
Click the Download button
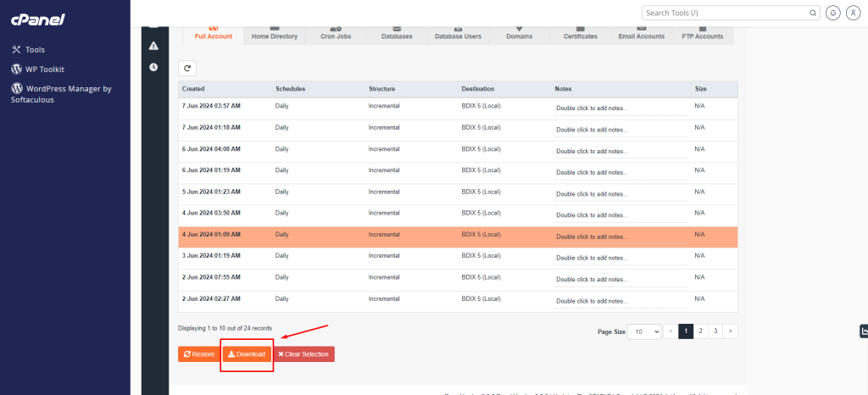(247, 353)
